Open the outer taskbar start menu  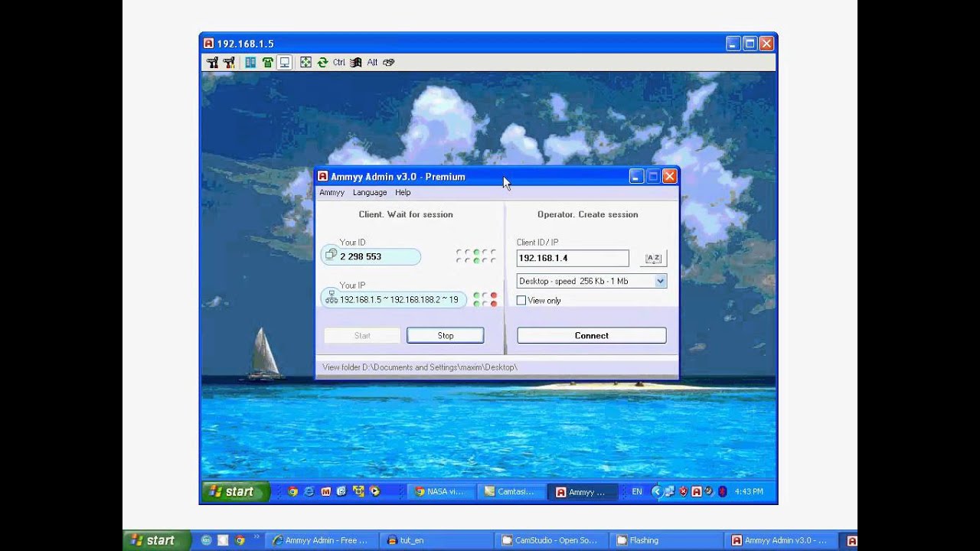pyautogui.click(x=158, y=540)
